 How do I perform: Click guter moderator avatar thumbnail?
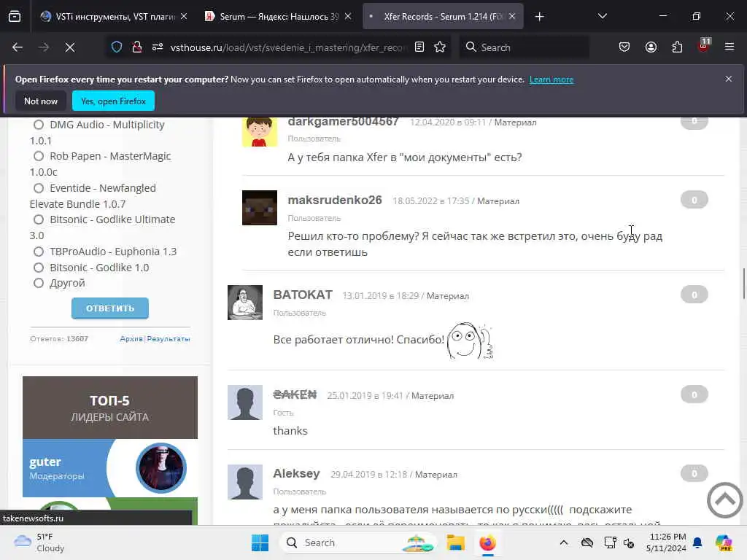coord(161,467)
